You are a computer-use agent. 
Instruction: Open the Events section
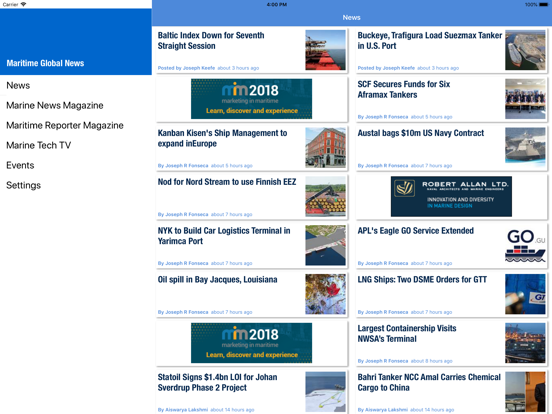pyautogui.click(x=76, y=165)
